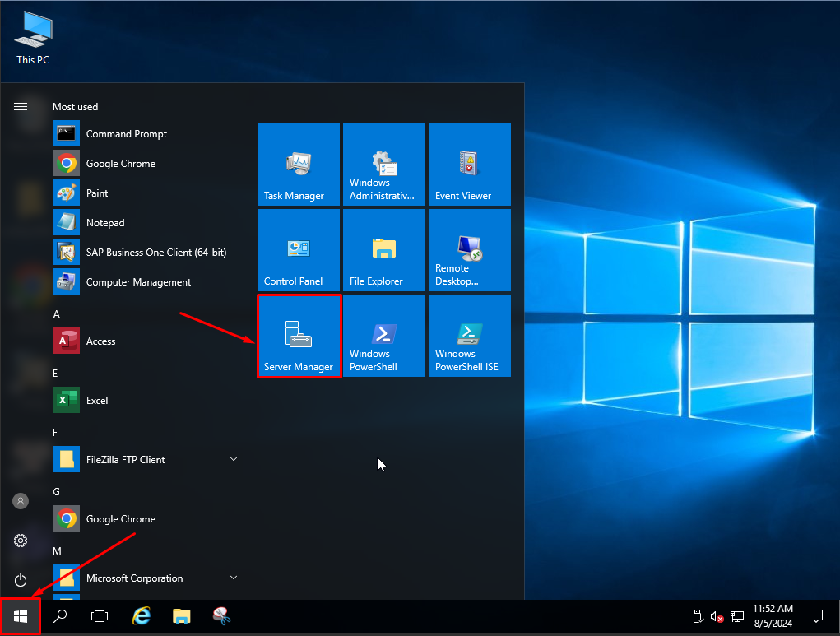Click the File Explorer tile in Start menu

384,250
